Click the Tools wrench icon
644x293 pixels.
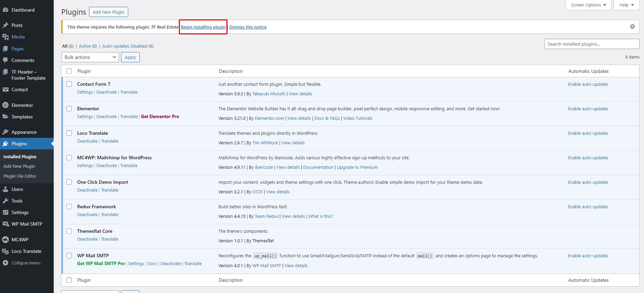5,201
